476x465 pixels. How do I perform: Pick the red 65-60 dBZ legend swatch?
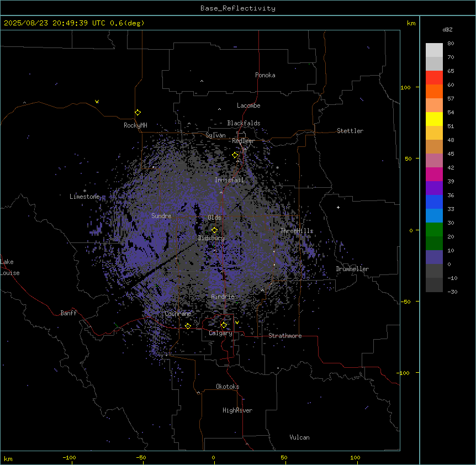click(x=434, y=78)
